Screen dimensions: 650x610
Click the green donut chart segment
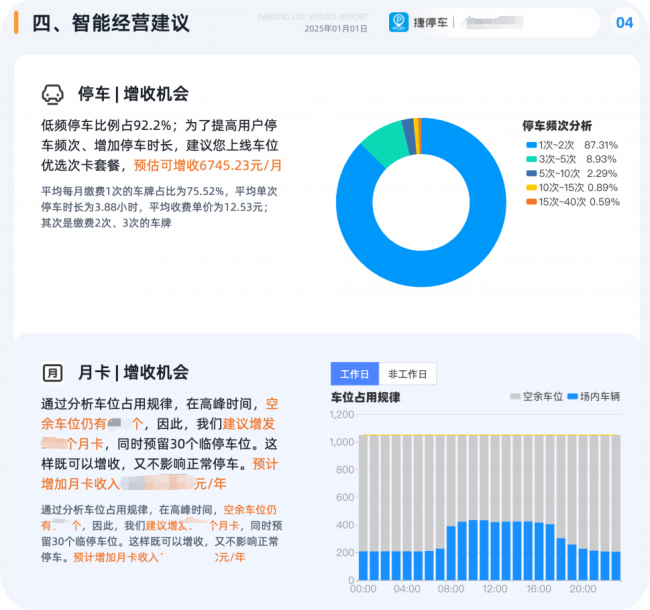click(385, 143)
